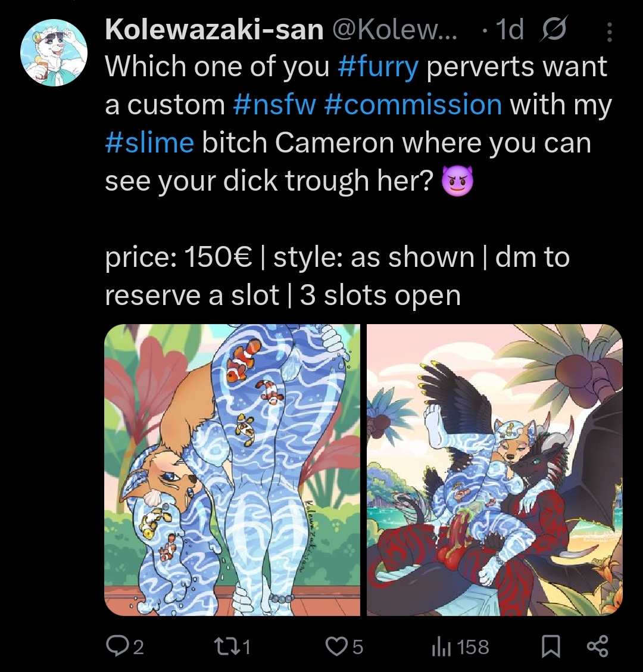The width and height of the screenshot is (643, 672).
Task: Click the @Kolew... username handle
Action: click(x=395, y=29)
